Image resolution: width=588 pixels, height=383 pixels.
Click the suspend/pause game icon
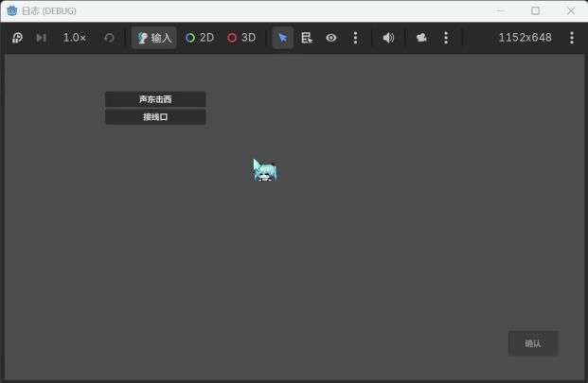17,38
